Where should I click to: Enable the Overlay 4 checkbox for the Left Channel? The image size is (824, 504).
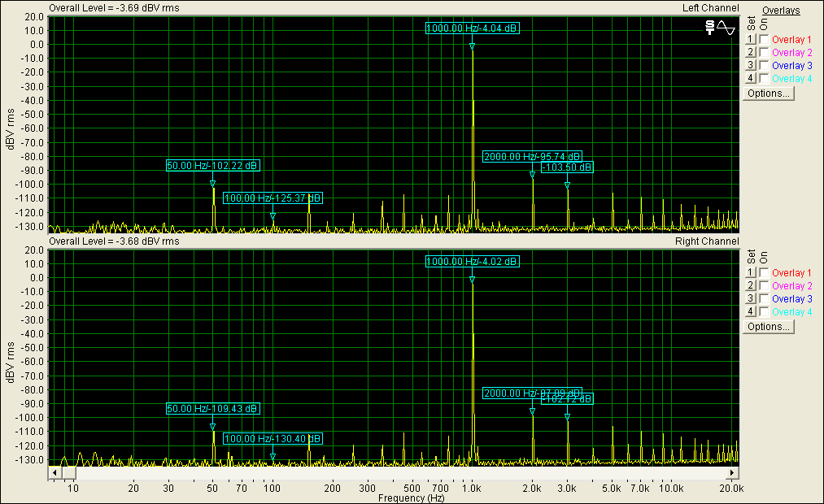pyautogui.click(x=764, y=79)
